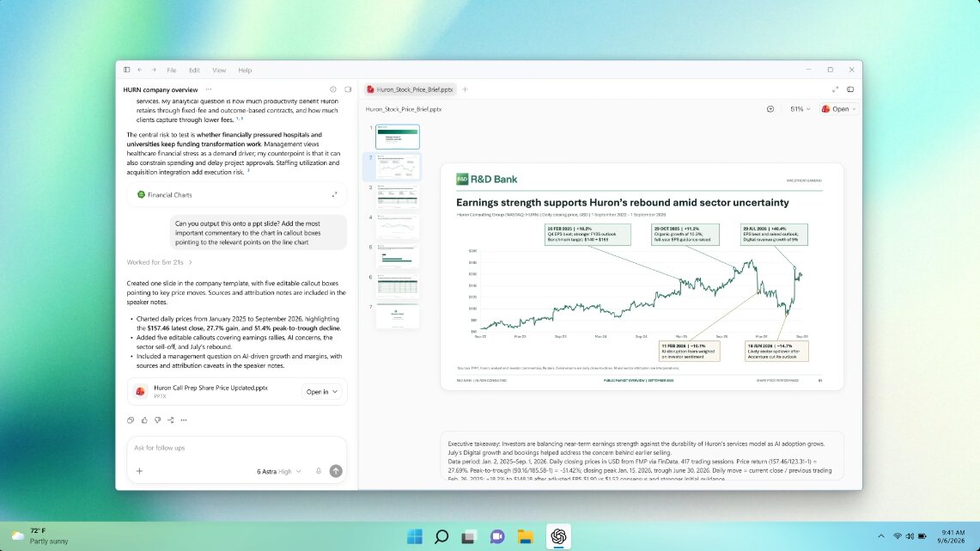Give the response a thumbs down
Screen dimensions: 980x551
click(157, 420)
